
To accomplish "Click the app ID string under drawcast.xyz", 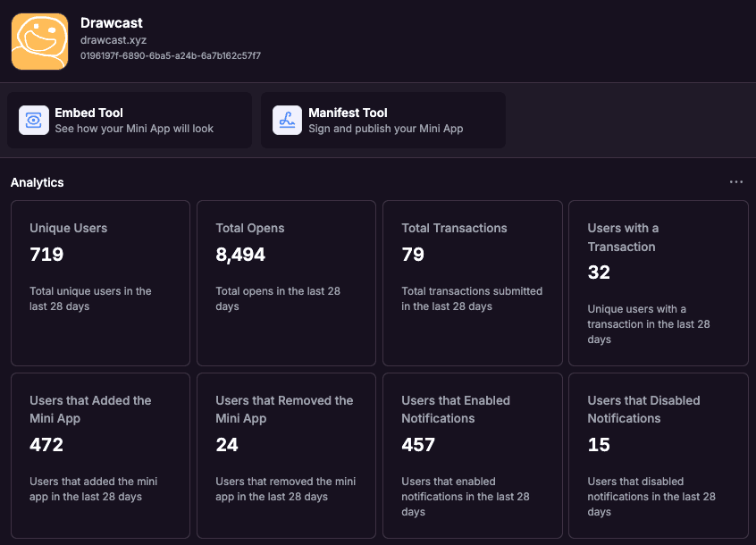I will pos(170,55).
